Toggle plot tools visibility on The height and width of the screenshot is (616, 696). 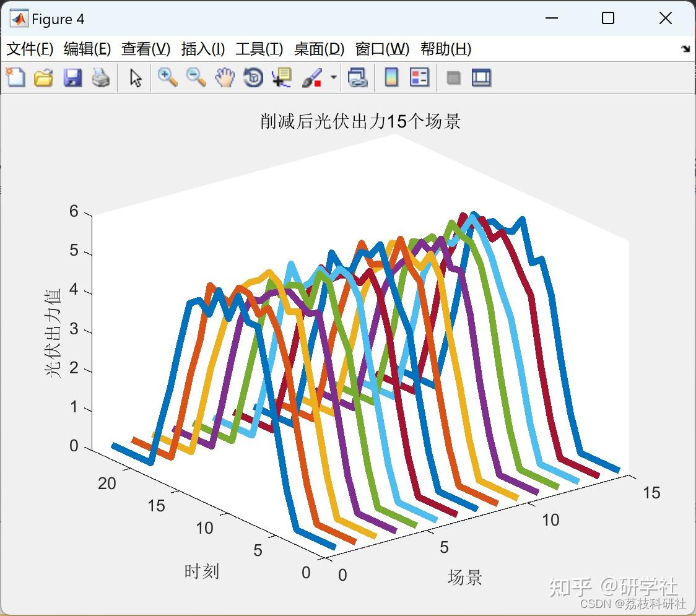[481, 78]
